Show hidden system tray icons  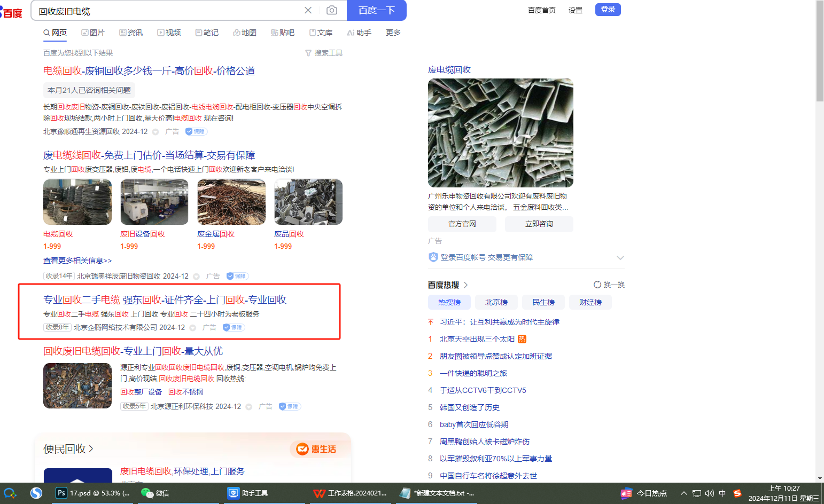click(683, 493)
